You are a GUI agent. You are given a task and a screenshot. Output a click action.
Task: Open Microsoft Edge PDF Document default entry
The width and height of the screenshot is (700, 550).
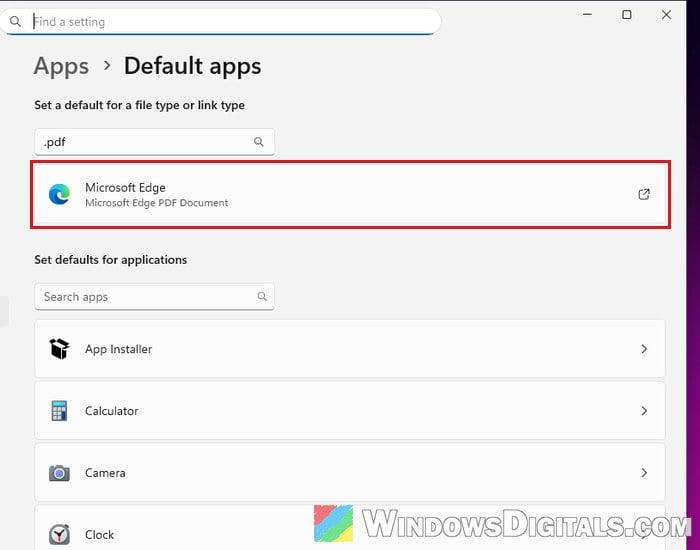[350, 195]
